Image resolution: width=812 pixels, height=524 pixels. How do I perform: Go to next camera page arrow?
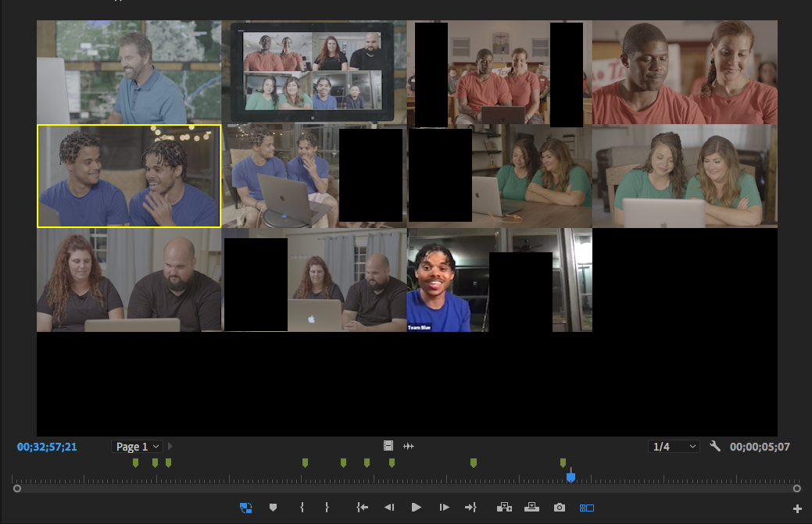click(x=170, y=446)
